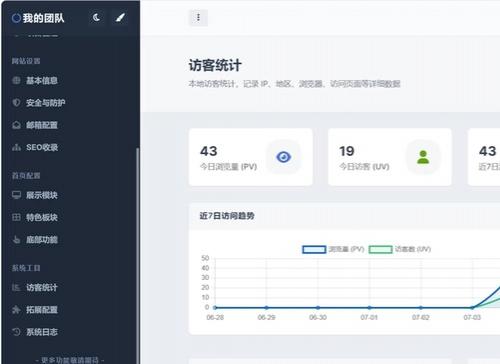The height and width of the screenshot is (364, 500).
Task: Click the 特色板块 grid icon
Action: pos(16,217)
